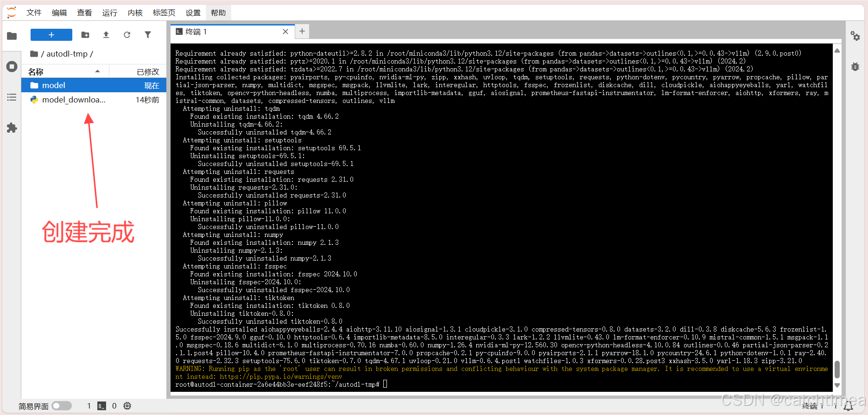The height and width of the screenshot is (415, 868).
Task: Go to root via breadcrumb folder icon
Action: [34, 54]
